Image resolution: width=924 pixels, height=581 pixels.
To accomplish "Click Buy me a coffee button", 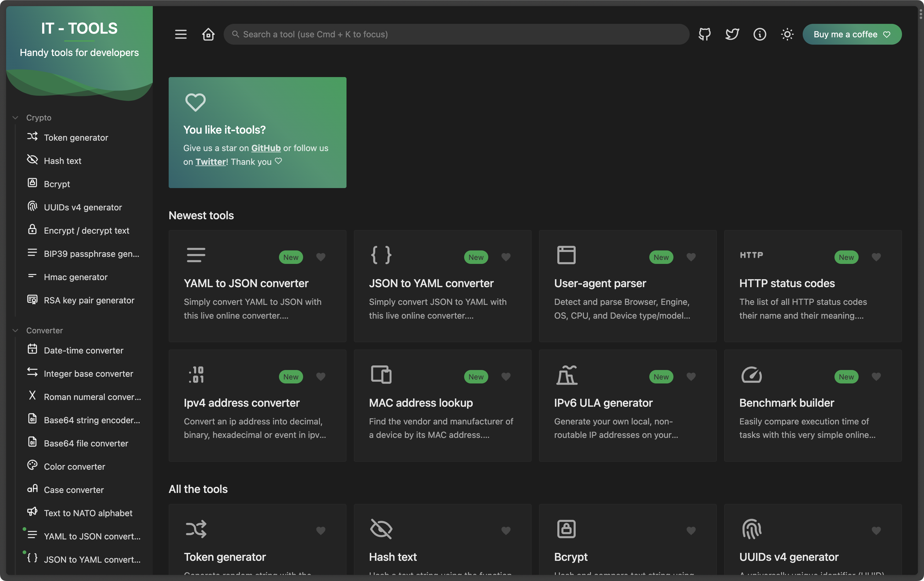I will [x=852, y=34].
